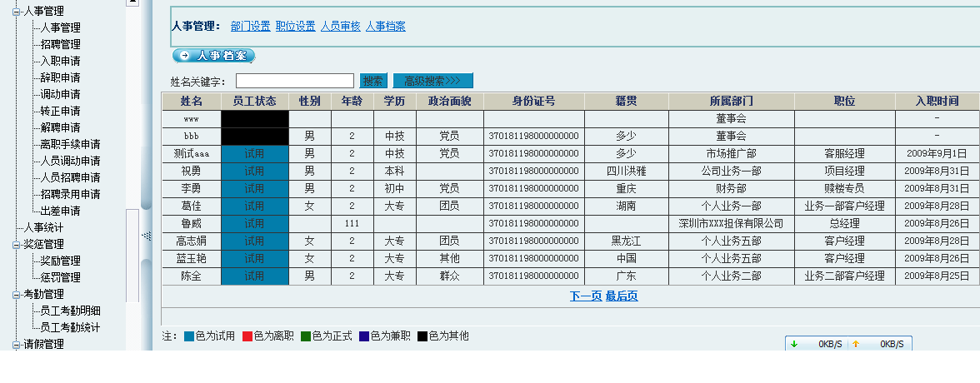Image resolution: width=980 pixels, height=383 pixels.
Task: Click the 姓名 column header
Action: 192,102
